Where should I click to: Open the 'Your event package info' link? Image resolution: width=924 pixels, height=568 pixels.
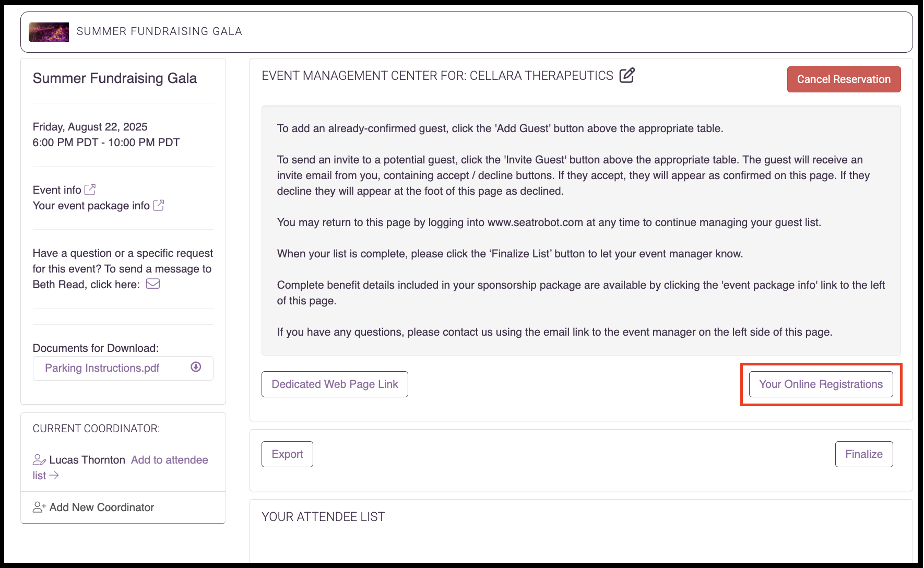tap(91, 206)
